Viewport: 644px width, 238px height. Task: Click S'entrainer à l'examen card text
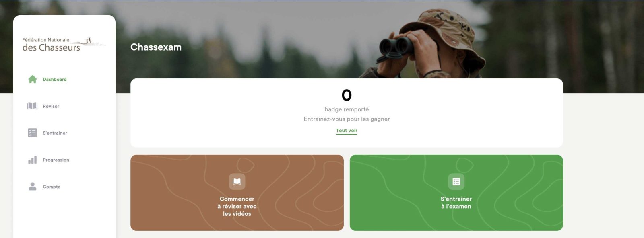(456, 203)
